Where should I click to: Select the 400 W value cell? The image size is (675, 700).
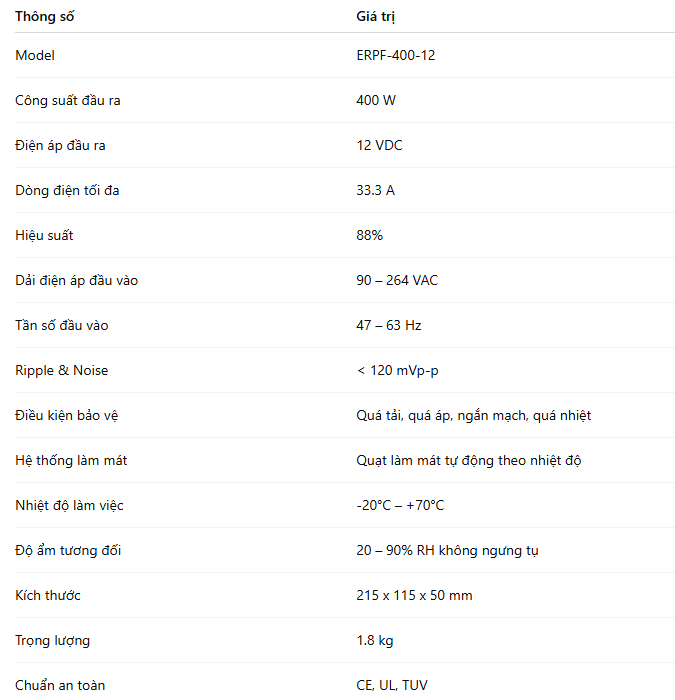[376, 100]
